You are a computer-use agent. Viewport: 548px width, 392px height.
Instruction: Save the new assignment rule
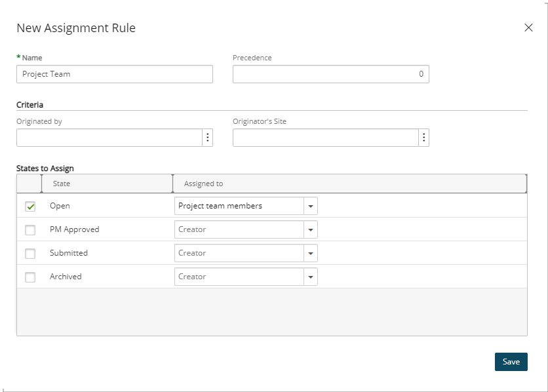[x=511, y=362]
